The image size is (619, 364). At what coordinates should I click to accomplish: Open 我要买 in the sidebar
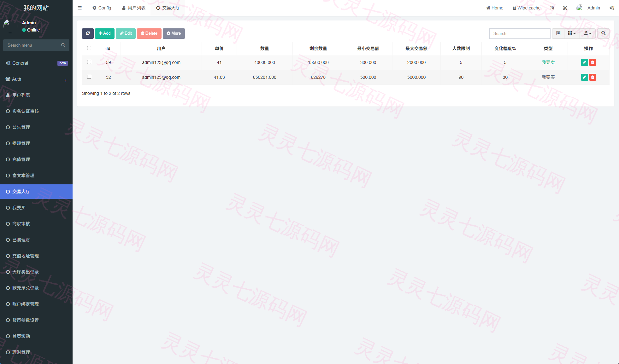36,208
